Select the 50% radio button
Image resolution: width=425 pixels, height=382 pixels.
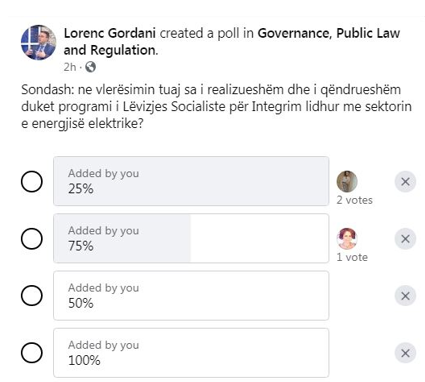click(x=32, y=296)
